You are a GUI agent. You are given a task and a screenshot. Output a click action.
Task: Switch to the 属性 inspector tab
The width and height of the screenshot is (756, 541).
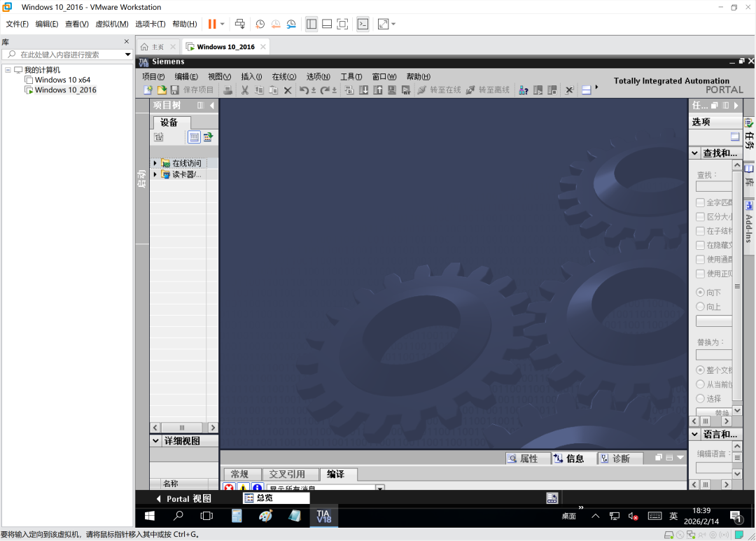(x=528, y=458)
